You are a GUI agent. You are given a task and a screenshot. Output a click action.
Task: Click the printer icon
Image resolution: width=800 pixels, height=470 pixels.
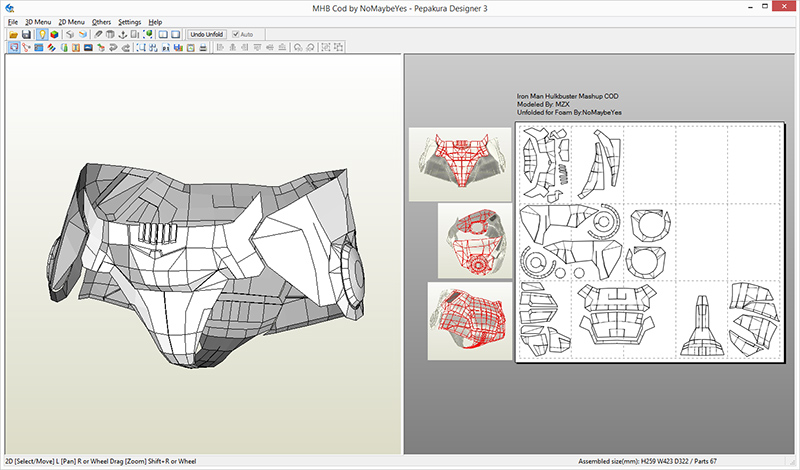(x=203, y=47)
